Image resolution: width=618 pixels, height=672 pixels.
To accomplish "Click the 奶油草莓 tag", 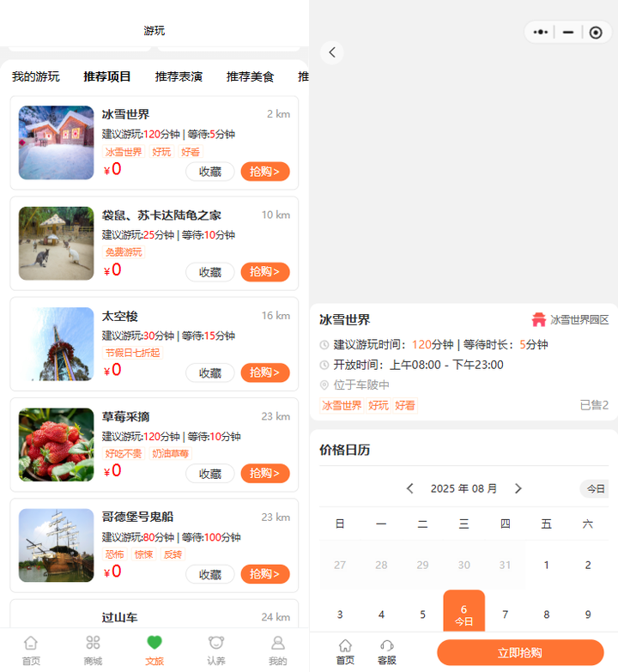I will coord(170,453).
